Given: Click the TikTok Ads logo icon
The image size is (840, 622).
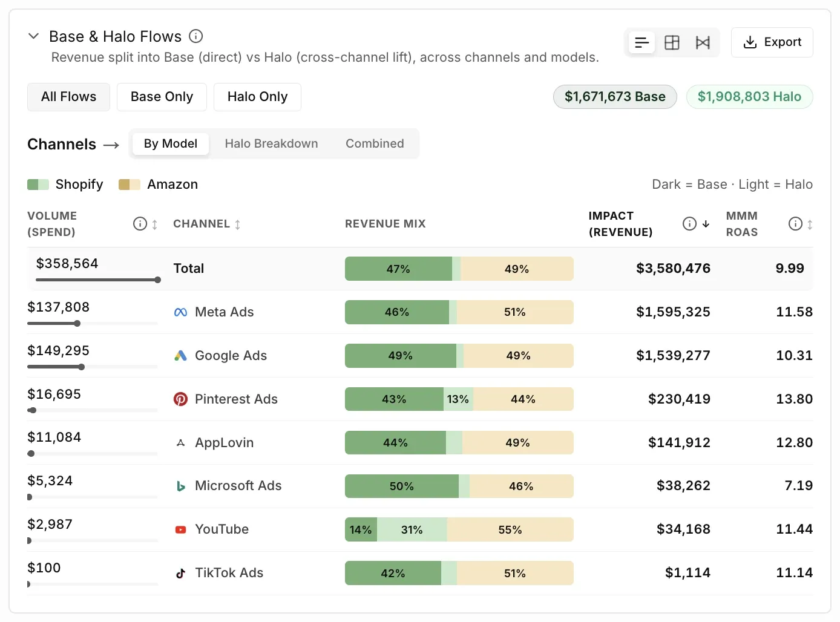Looking at the screenshot, I should 180,573.
